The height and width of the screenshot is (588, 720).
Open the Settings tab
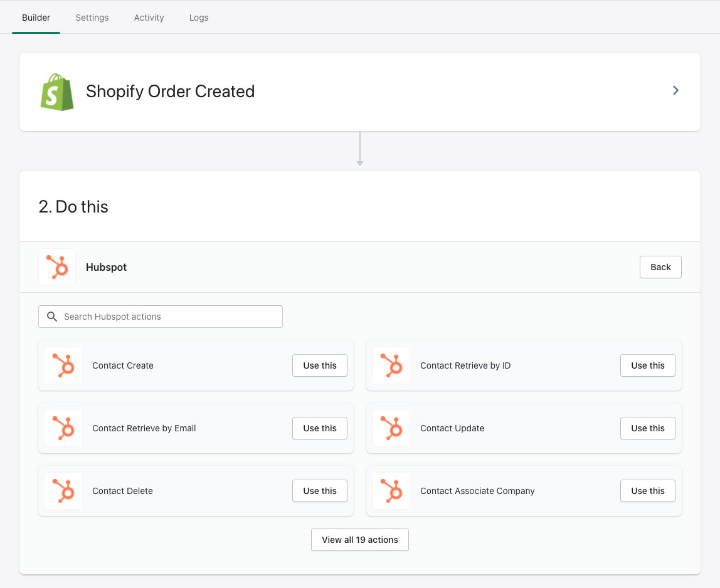(x=92, y=18)
